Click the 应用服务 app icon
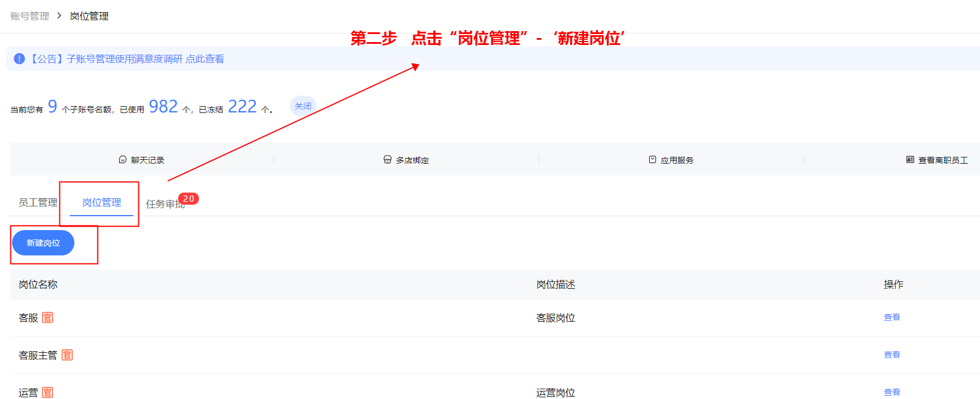This screenshot has height=399, width=980. click(653, 160)
